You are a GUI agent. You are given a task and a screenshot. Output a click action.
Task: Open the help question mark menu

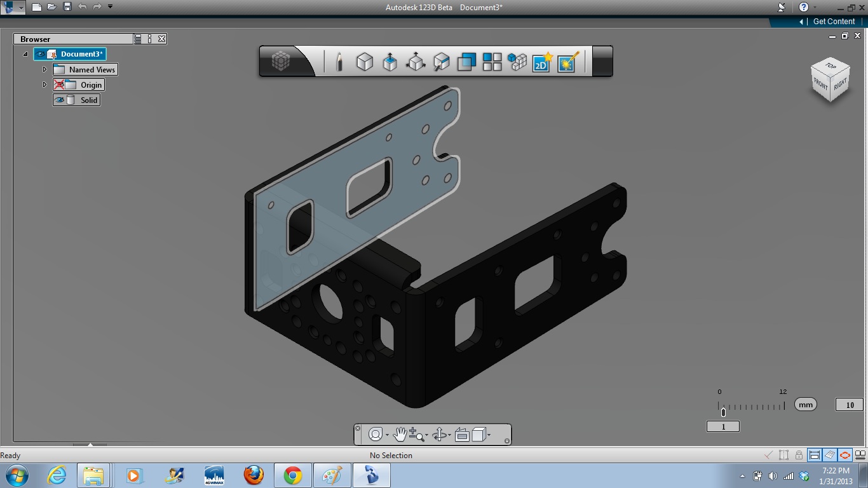tap(804, 7)
